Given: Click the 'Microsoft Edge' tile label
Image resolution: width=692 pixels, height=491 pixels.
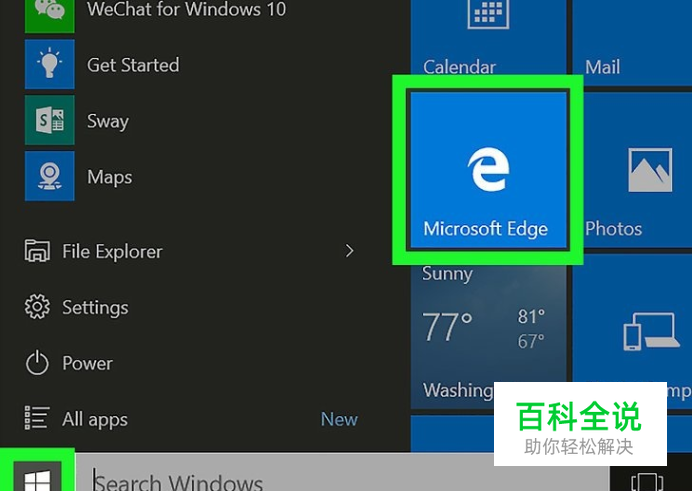Looking at the screenshot, I should (485, 229).
